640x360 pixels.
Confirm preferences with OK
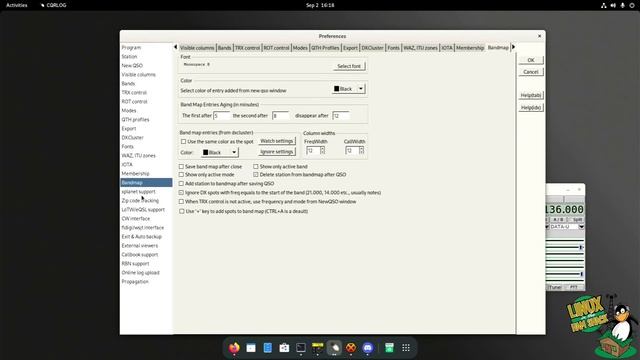point(531,60)
